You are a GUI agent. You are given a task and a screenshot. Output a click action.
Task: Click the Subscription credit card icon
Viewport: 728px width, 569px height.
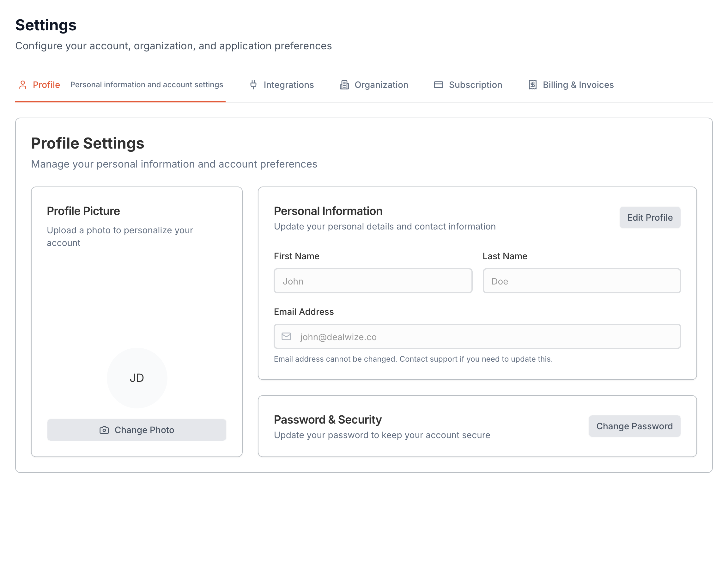438,85
